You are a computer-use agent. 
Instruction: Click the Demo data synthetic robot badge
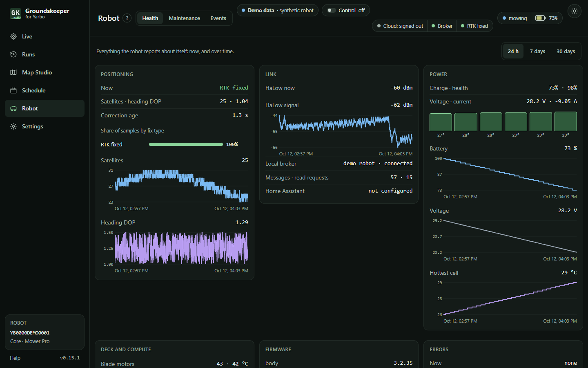click(278, 10)
